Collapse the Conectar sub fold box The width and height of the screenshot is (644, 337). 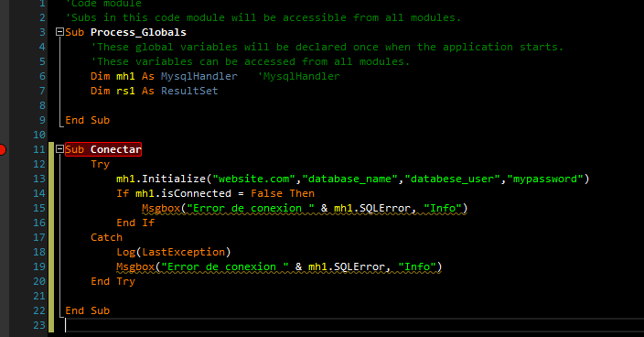tap(59, 149)
